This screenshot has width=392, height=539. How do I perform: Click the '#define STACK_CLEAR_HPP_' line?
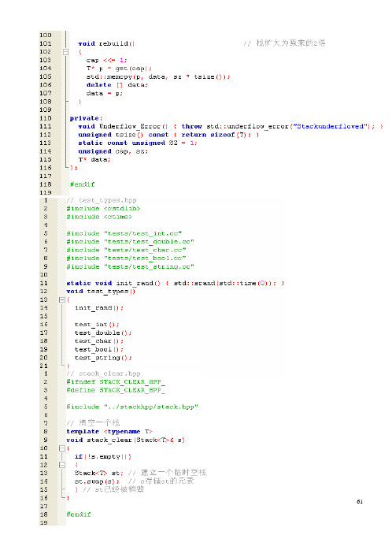(x=116, y=390)
